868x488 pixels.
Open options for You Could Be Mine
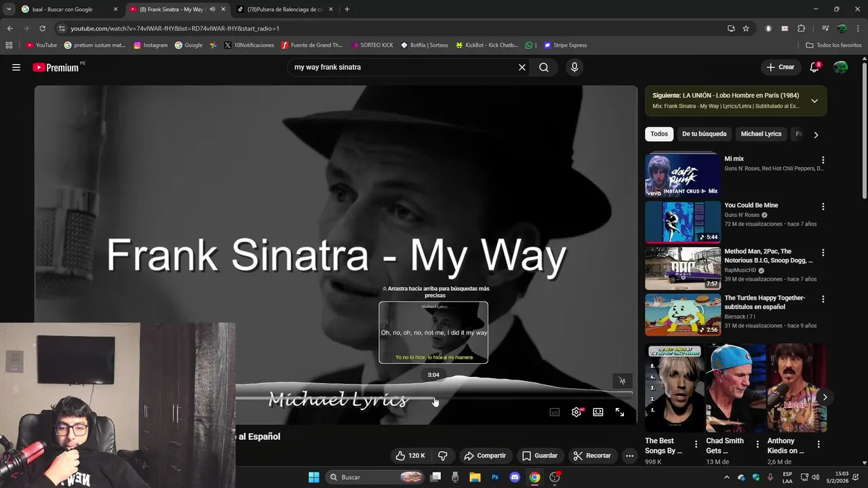point(823,207)
